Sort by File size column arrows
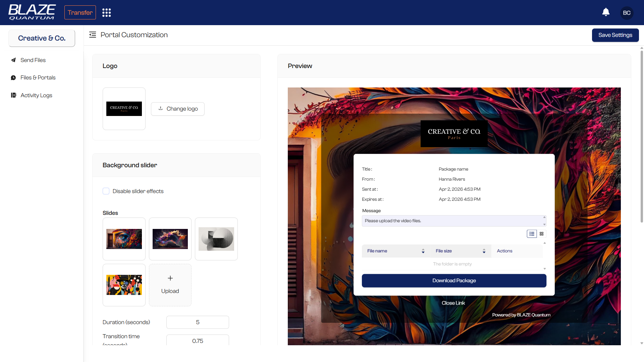Image resolution: width=644 pixels, height=362 pixels. (484, 251)
